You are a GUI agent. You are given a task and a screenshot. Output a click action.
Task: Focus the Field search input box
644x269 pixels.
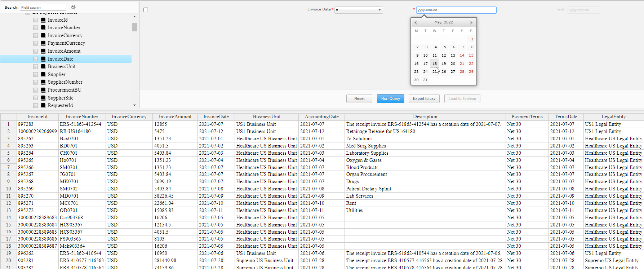(x=43, y=7)
